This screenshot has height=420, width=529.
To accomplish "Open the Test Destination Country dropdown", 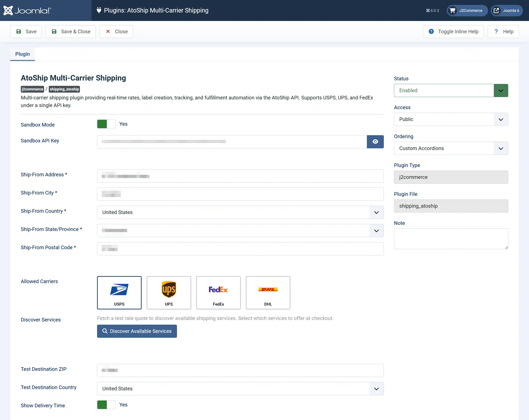I will (x=240, y=389).
